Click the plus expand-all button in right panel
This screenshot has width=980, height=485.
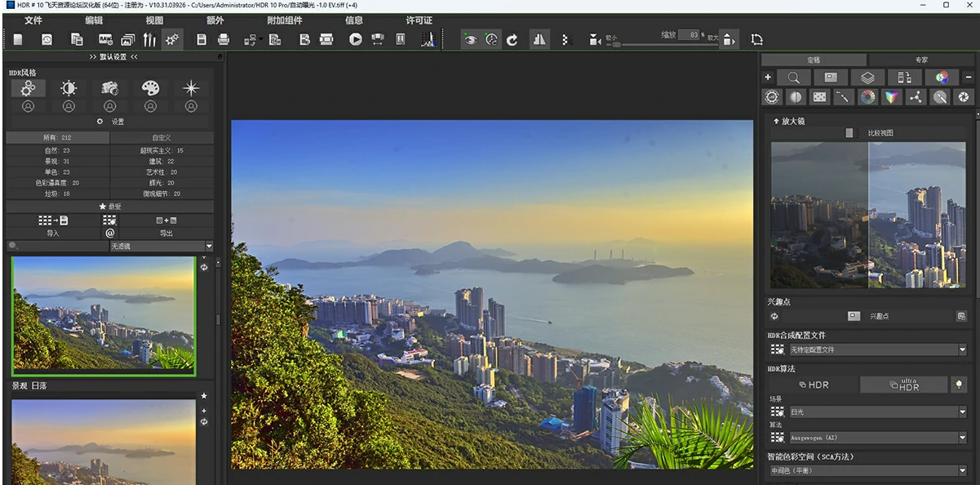coord(767,78)
